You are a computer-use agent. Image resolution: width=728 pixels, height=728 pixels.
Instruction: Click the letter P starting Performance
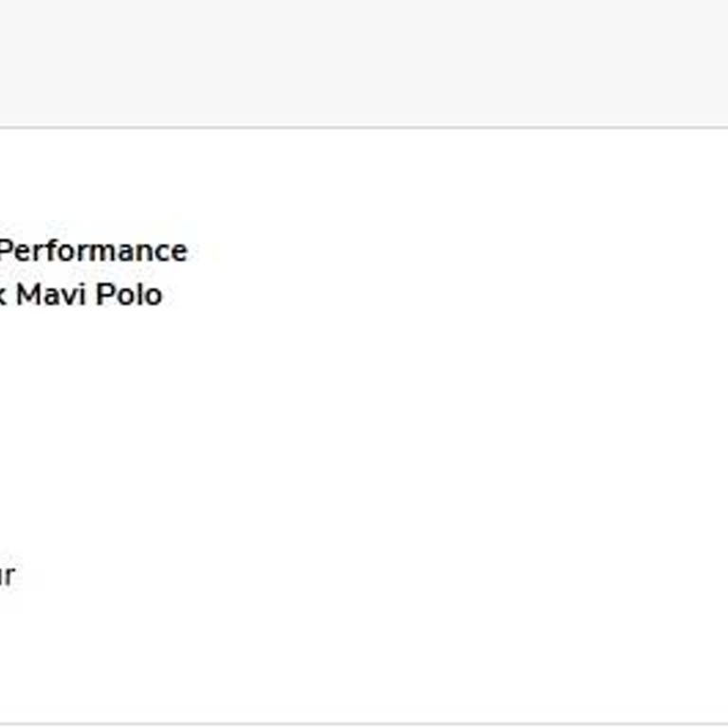[x=7, y=251]
